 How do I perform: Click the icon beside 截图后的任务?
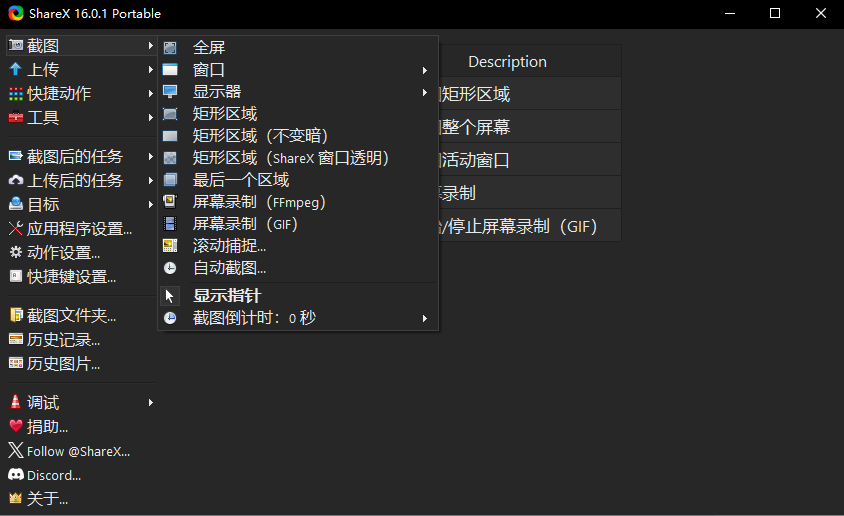[x=16, y=157]
